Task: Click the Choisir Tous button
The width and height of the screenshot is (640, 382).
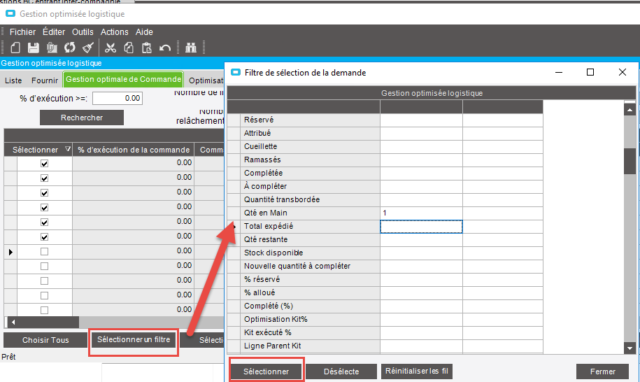Action: (45, 340)
